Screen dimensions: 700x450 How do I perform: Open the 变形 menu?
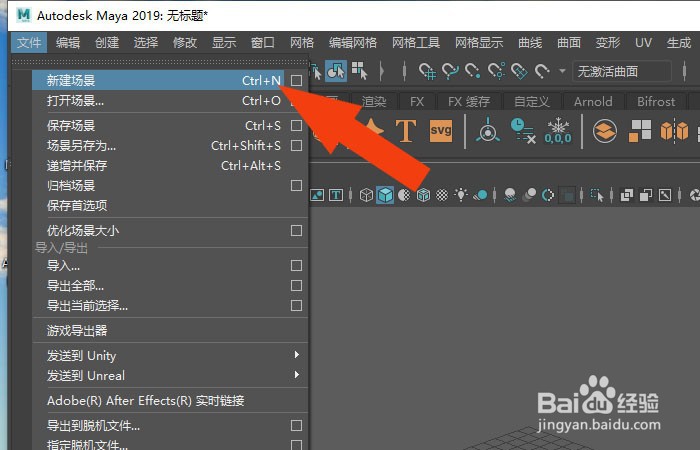[x=608, y=43]
